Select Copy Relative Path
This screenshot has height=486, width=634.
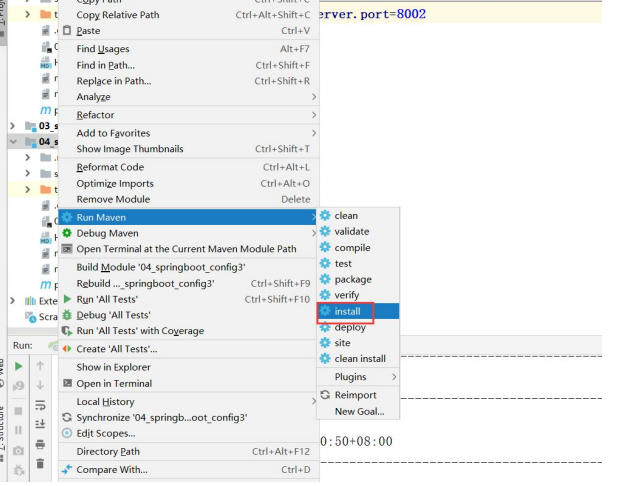click(x=188, y=15)
